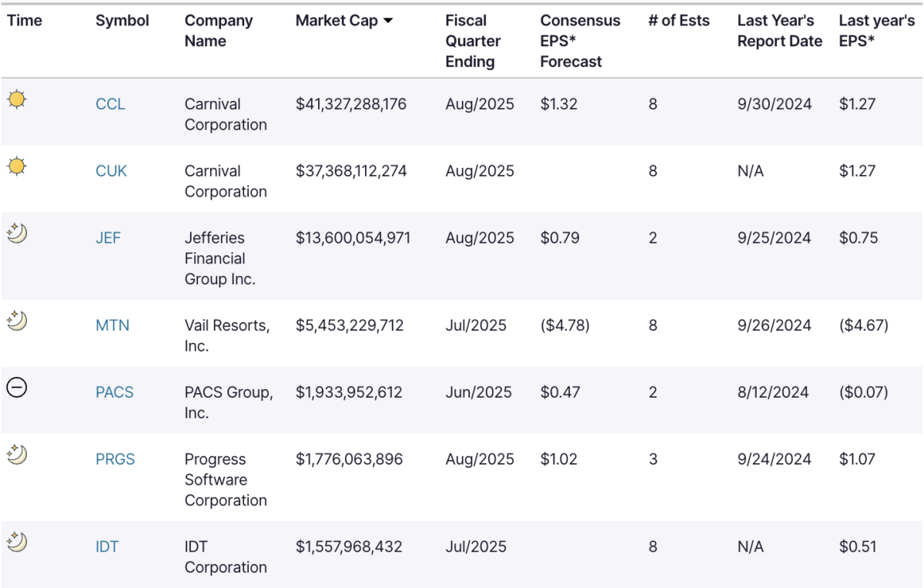Click the moon icon in the PRGS row
Screen dimensions: 924x588
click(17, 455)
